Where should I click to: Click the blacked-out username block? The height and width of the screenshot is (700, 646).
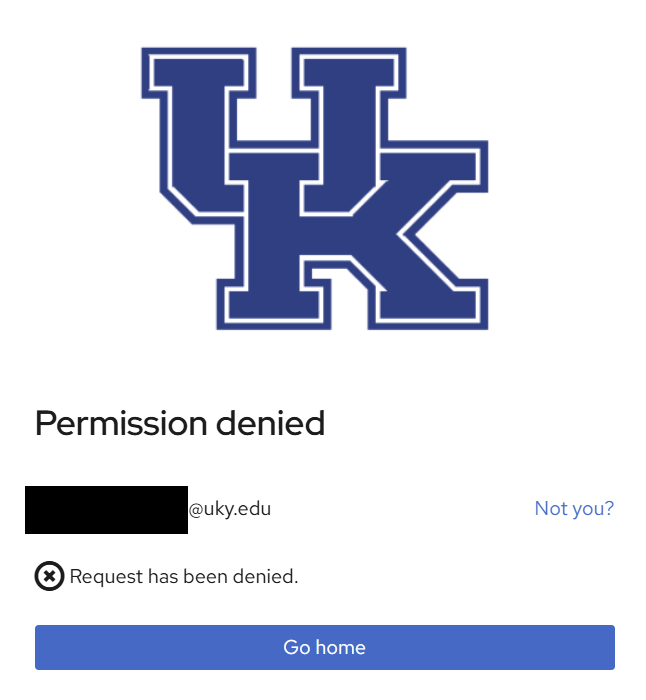(x=106, y=509)
